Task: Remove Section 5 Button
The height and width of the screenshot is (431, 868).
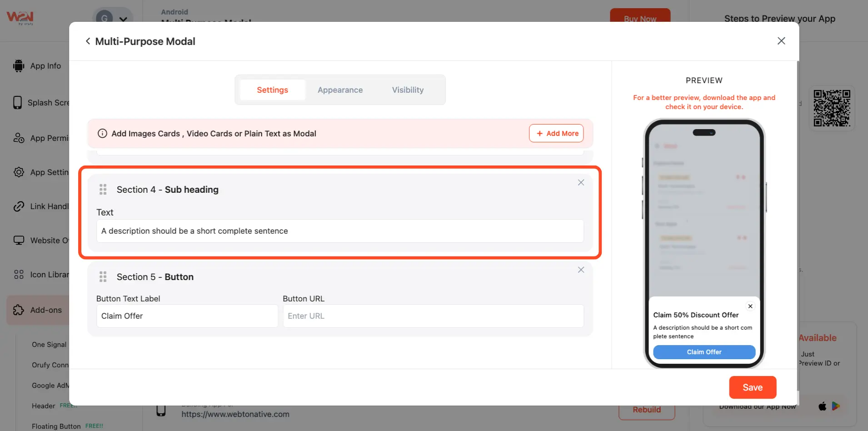Action: coord(580,270)
